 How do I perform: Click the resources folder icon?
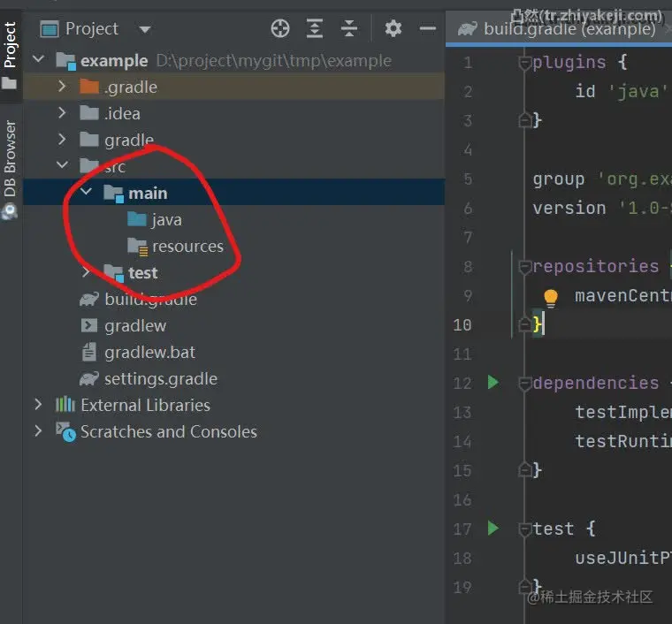pyautogui.click(x=138, y=247)
